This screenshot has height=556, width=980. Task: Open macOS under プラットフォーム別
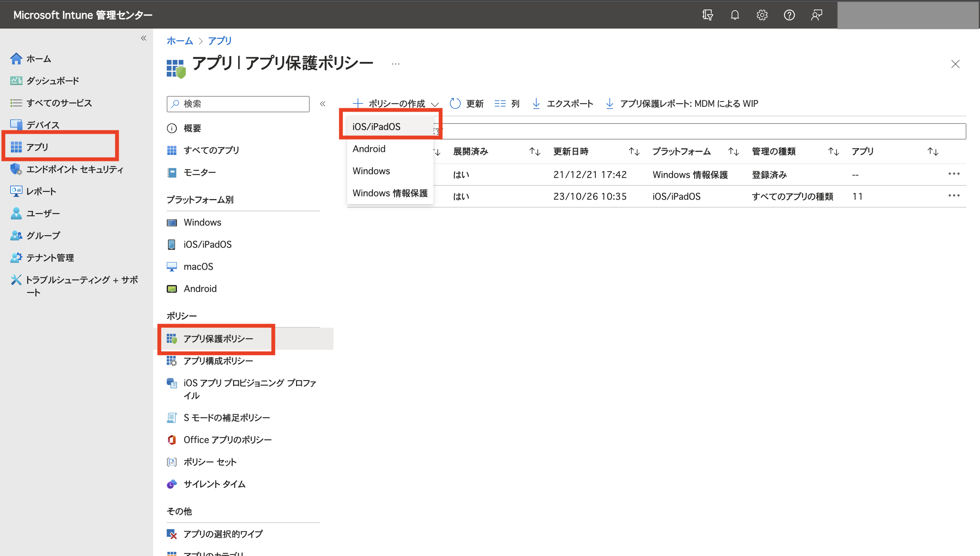[190, 266]
